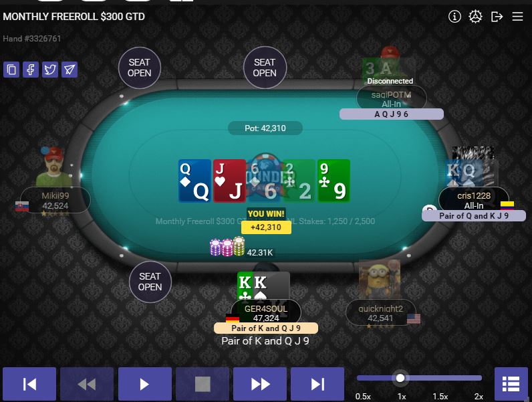Image resolution: width=532 pixels, height=402 pixels.
Task: Rewind the hand replay
Action: click(x=87, y=384)
